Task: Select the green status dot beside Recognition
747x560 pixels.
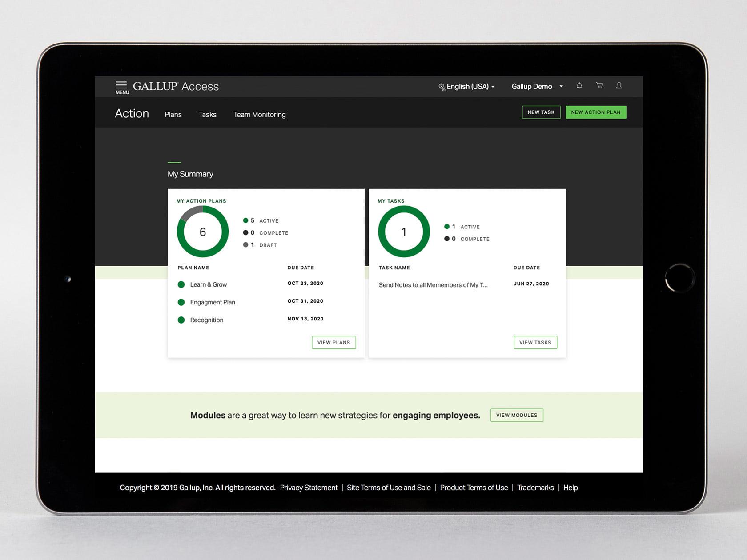Action: click(181, 320)
